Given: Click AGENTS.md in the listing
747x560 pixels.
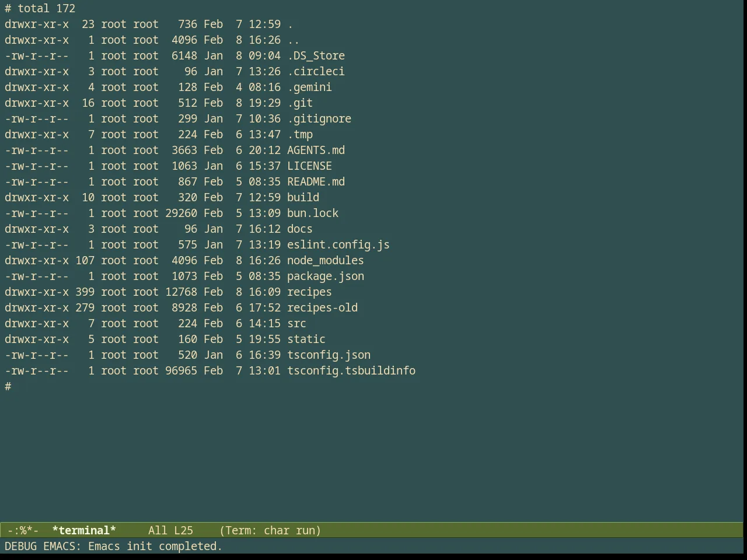Looking at the screenshot, I should coord(316,150).
